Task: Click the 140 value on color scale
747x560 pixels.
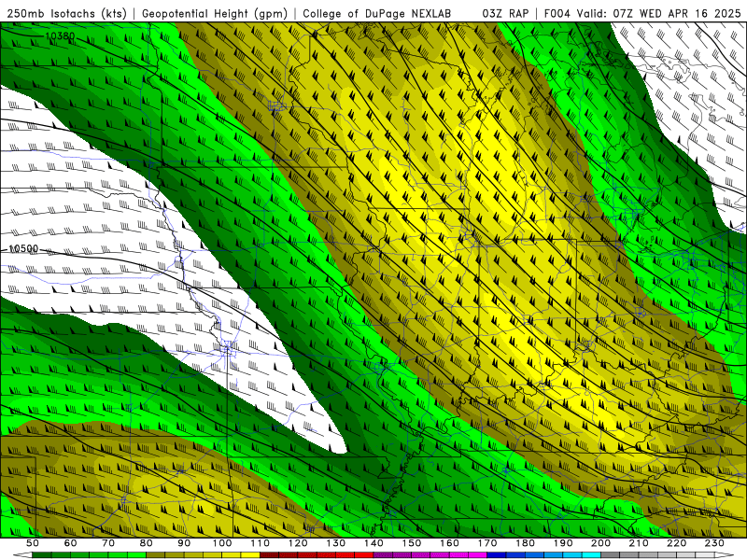Action: click(x=373, y=543)
